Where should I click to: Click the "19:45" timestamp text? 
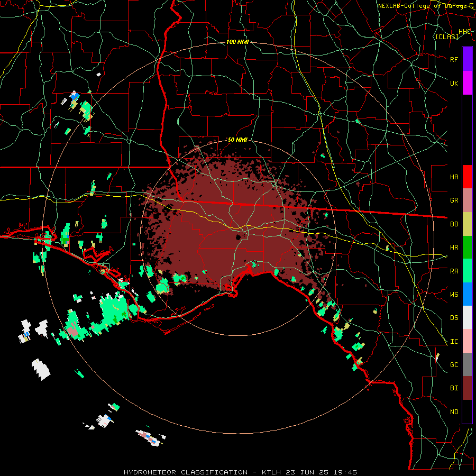coord(344,472)
